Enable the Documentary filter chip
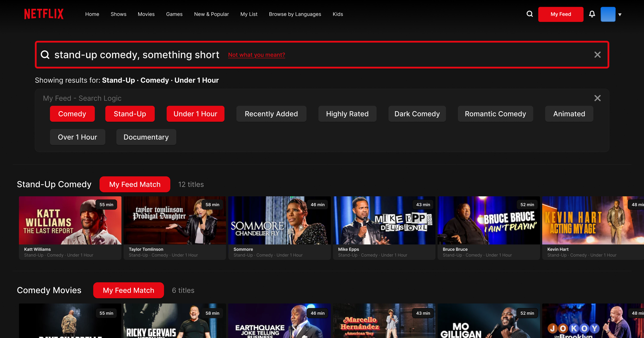The image size is (644, 338). tap(146, 137)
